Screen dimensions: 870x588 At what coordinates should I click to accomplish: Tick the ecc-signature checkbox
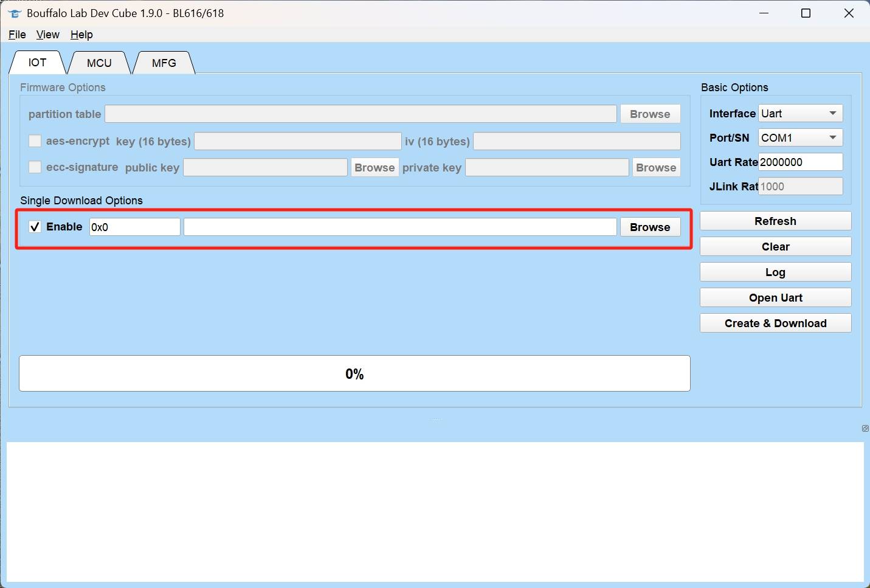coord(35,167)
